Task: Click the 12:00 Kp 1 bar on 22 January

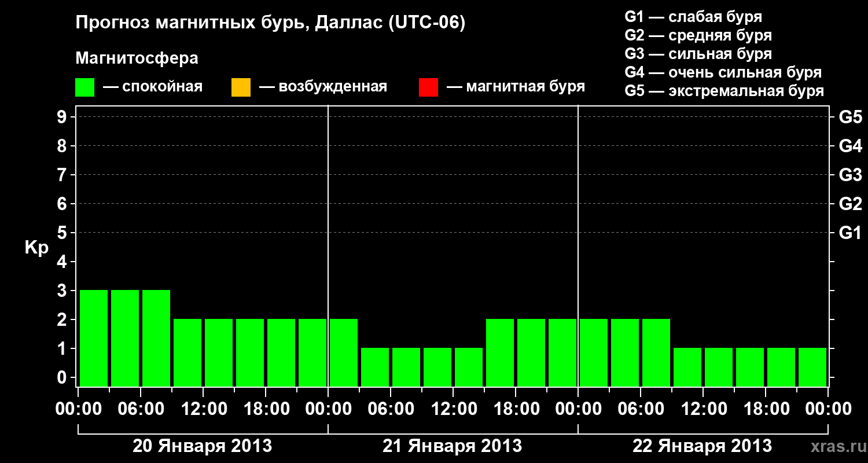Action: [719, 367]
